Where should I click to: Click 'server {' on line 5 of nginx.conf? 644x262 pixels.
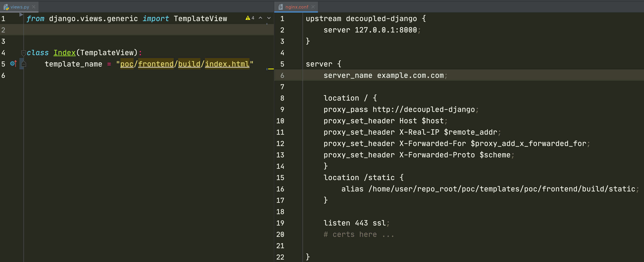pos(323,64)
